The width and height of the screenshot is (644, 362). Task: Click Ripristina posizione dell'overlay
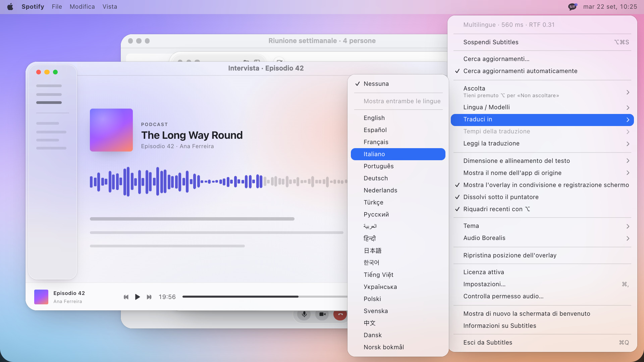coord(542,255)
